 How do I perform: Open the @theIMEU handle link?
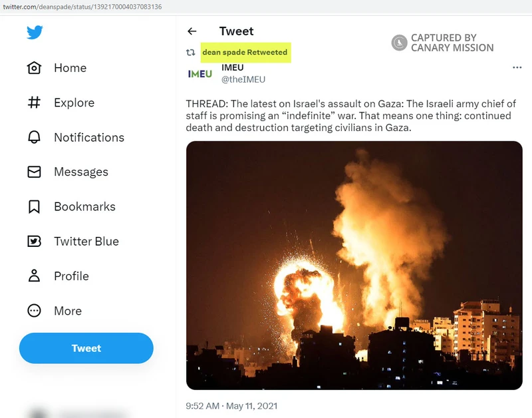(243, 79)
